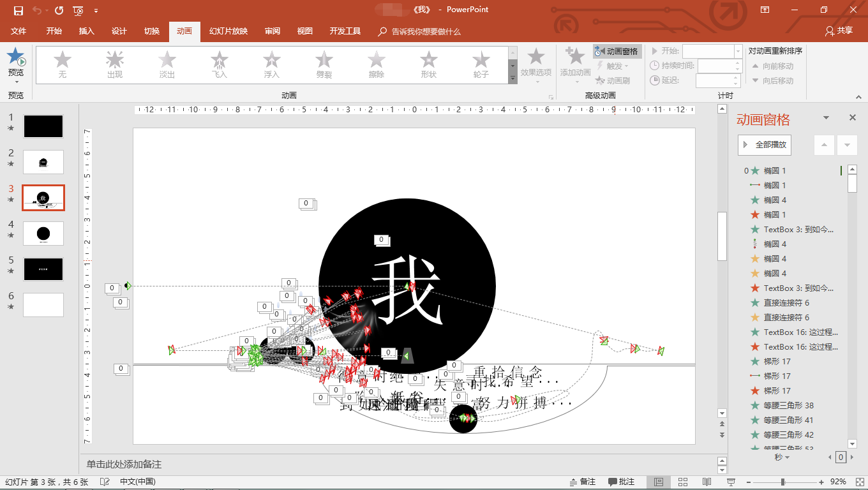Switch to the 设计 ribbon tab
The height and width of the screenshot is (490, 868).
point(119,31)
